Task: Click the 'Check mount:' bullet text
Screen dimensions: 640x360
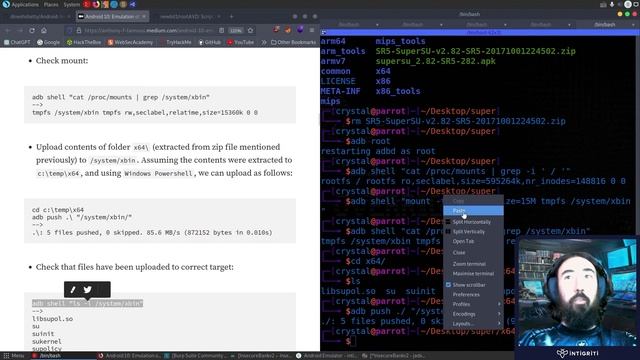Action: pos(62,60)
